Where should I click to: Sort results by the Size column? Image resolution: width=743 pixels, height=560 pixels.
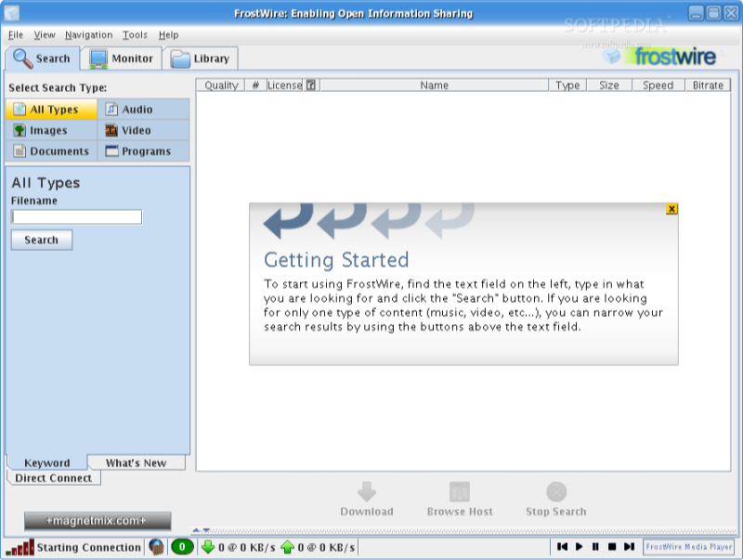(x=609, y=85)
